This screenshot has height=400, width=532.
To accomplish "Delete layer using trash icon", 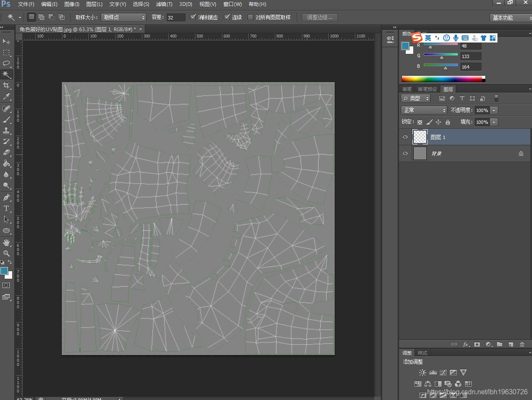I will tap(522, 344).
